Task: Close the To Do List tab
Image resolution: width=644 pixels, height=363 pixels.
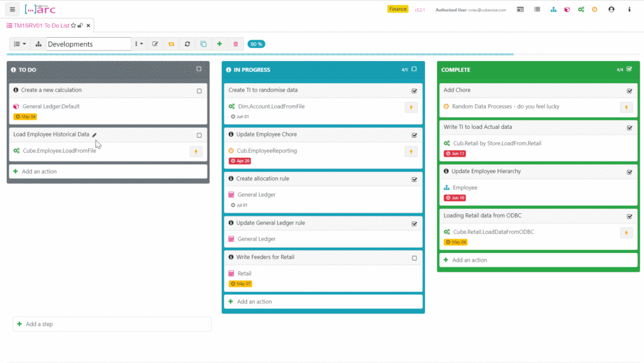Action: click(89, 25)
